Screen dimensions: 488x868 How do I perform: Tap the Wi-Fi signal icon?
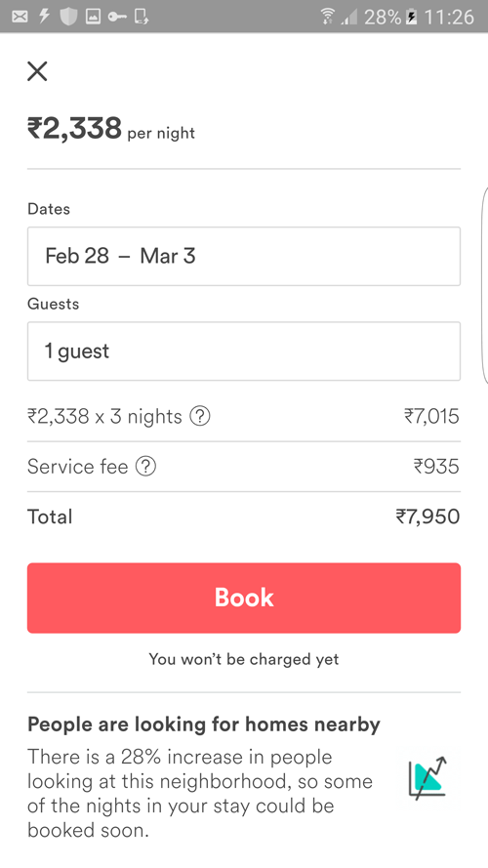tap(328, 17)
